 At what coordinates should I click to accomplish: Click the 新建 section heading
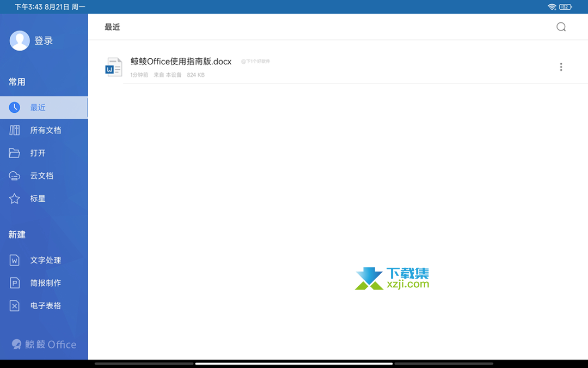[17, 234]
